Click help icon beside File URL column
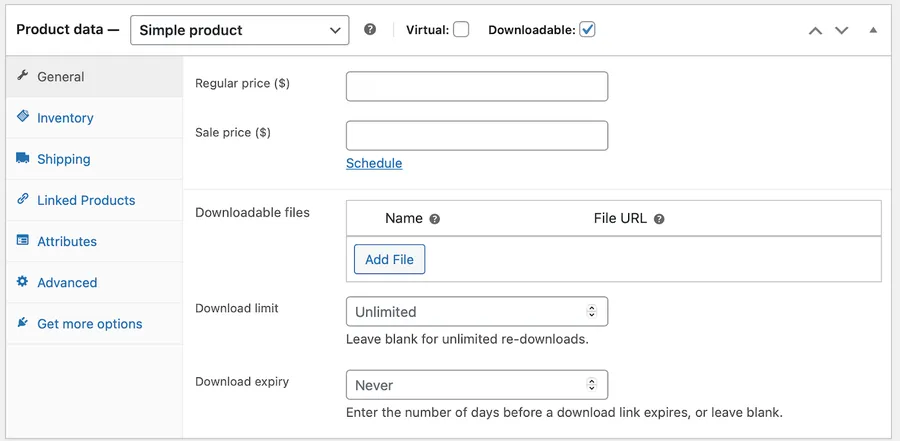Image resolution: width=900 pixels, height=441 pixels. click(x=659, y=219)
